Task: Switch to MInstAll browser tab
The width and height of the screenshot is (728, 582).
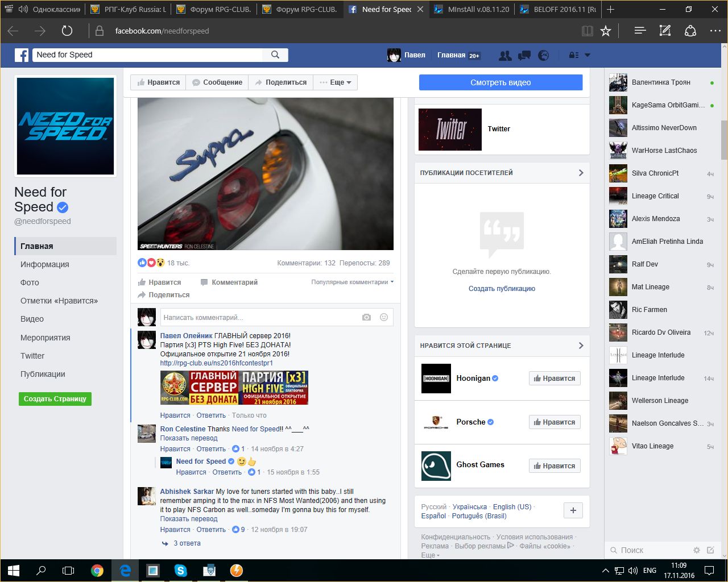Action: pyautogui.click(x=471, y=9)
